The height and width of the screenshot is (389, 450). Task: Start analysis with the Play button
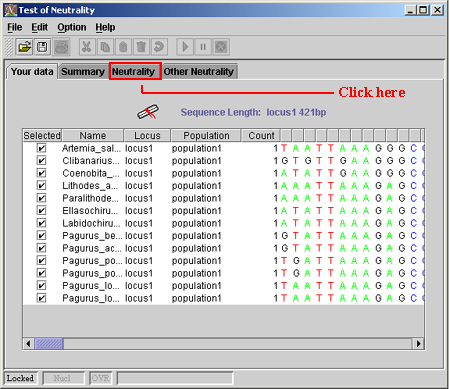pos(185,47)
